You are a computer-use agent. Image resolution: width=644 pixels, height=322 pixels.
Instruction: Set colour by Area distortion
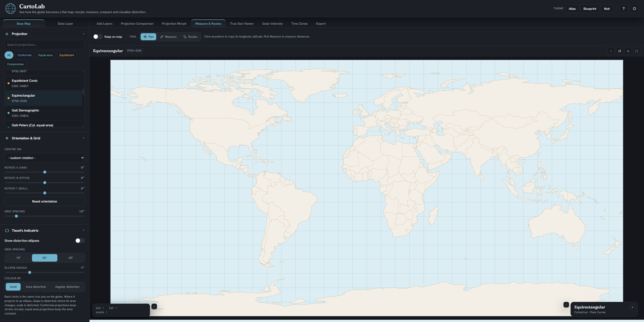[36, 287]
